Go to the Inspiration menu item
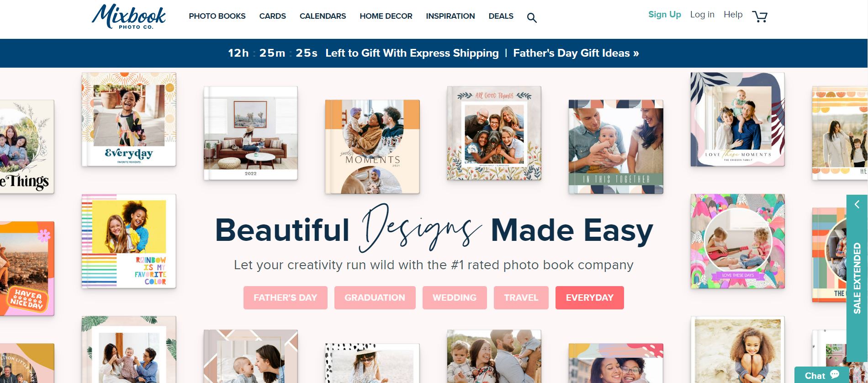The image size is (868, 383). 450,16
